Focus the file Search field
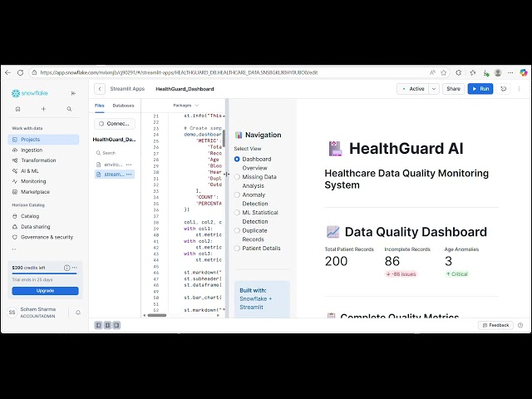 point(115,153)
